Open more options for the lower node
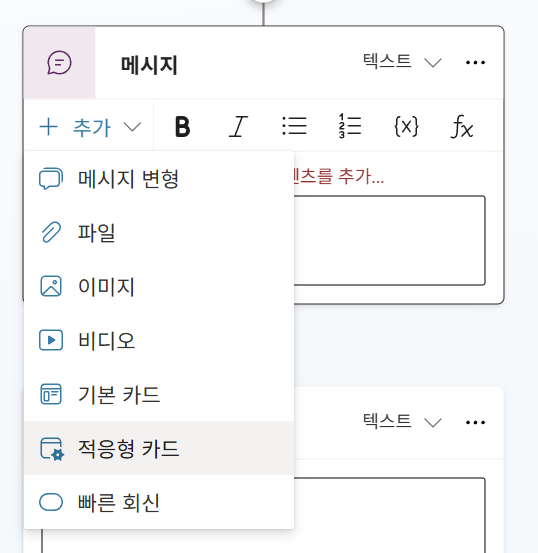The height and width of the screenshot is (553, 538). point(475,422)
